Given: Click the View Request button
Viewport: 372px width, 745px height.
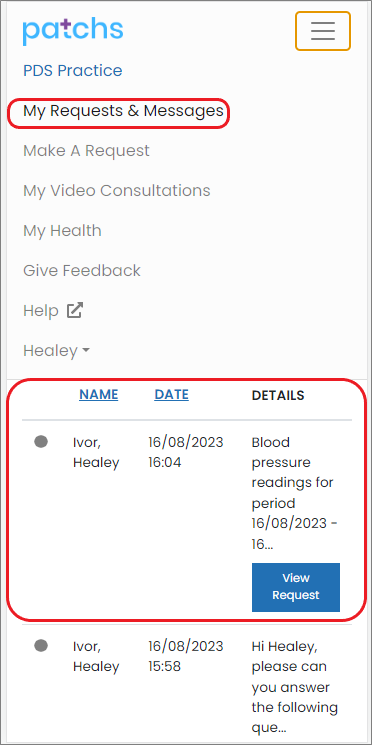Looking at the screenshot, I should click(296, 587).
